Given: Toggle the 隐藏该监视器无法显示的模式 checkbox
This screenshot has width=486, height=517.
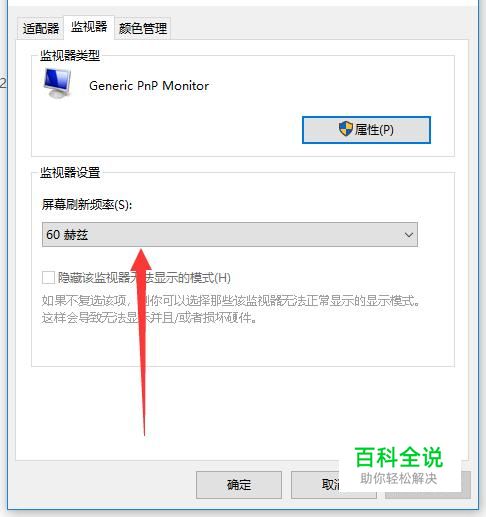Looking at the screenshot, I should coord(48,277).
